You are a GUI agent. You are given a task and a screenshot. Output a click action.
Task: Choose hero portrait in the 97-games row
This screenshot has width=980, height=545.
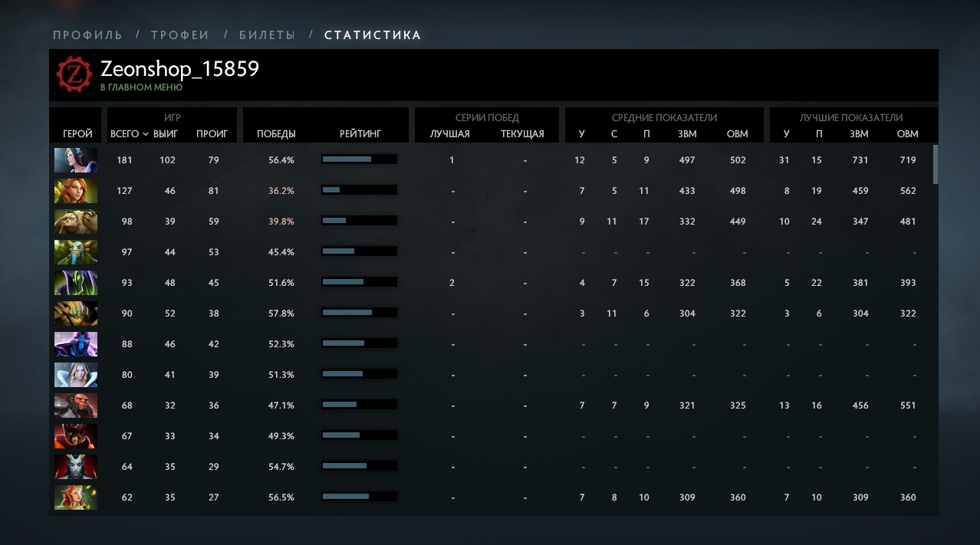76,252
